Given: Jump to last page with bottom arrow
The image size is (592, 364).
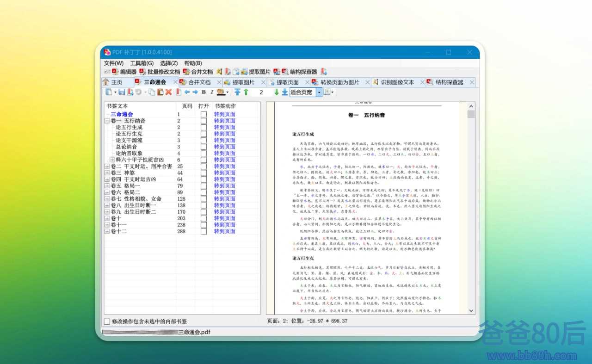Looking at the screenshot, I should (x=284, y=93).
